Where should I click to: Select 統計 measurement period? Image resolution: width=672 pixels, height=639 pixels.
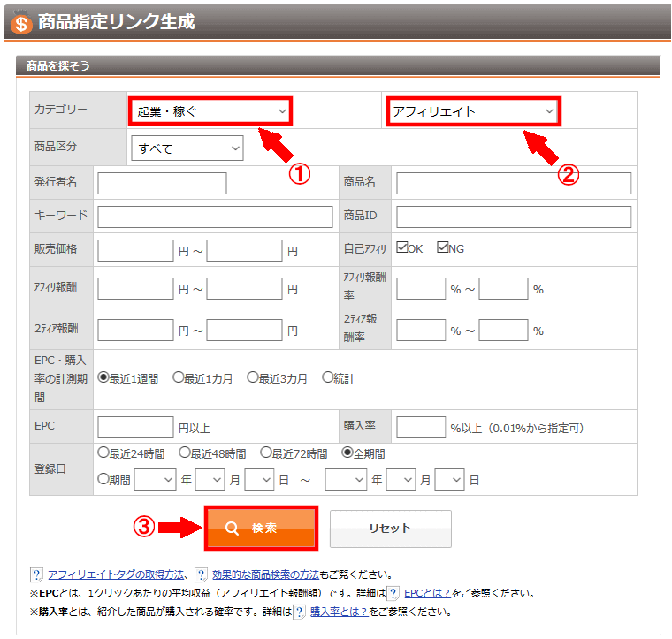327,377
